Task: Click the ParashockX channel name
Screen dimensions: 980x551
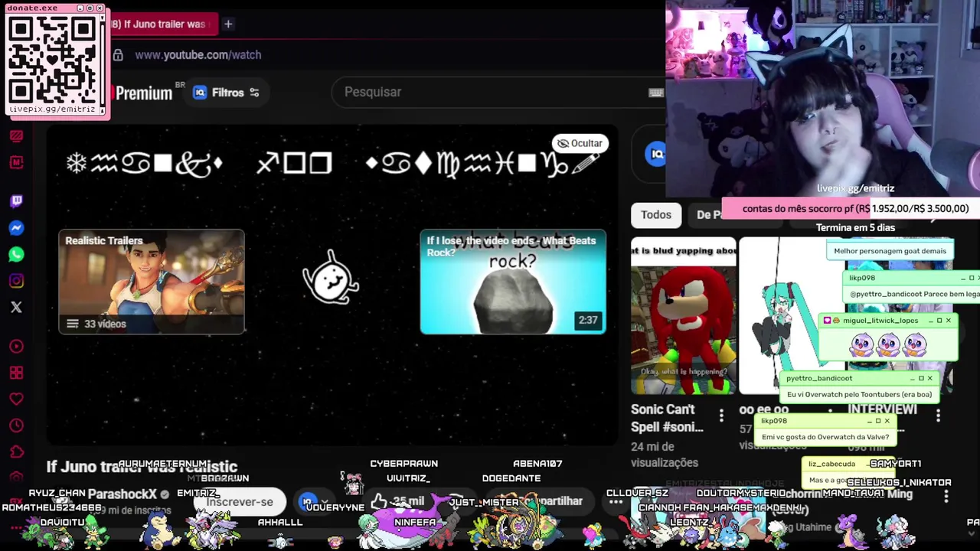Action: tap(122, 494)
